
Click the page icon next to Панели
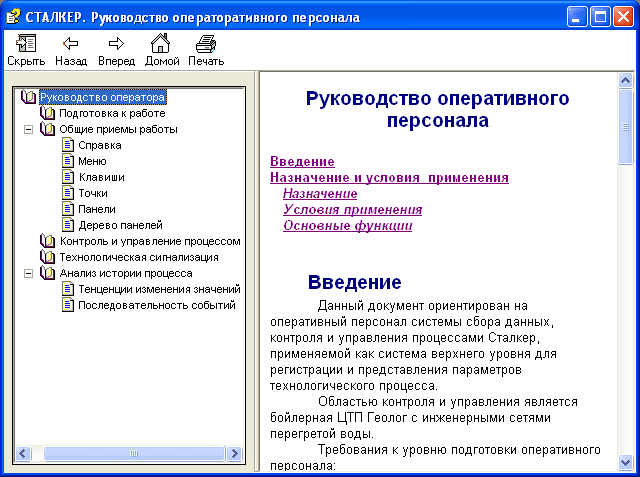pos(68,209)
